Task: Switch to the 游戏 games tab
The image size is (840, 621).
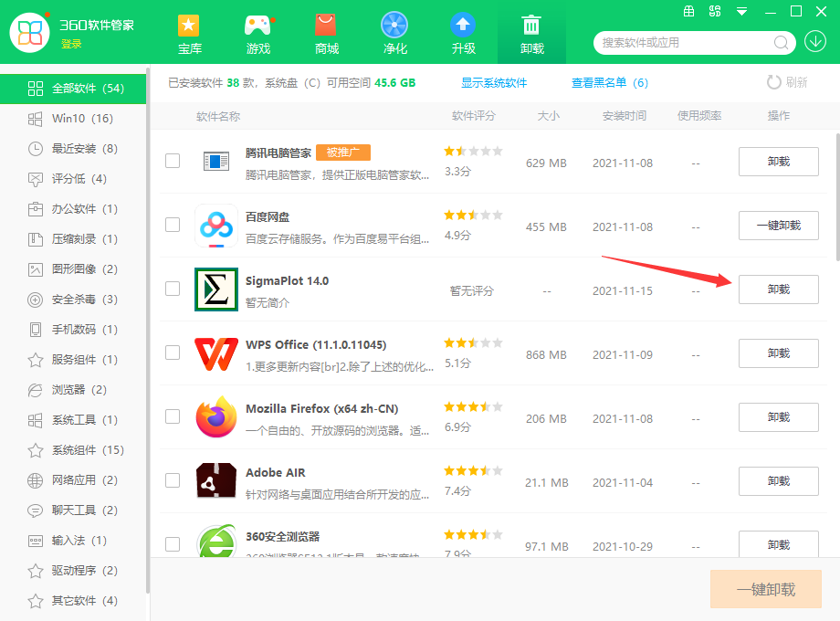Action: tap(257, 34)
